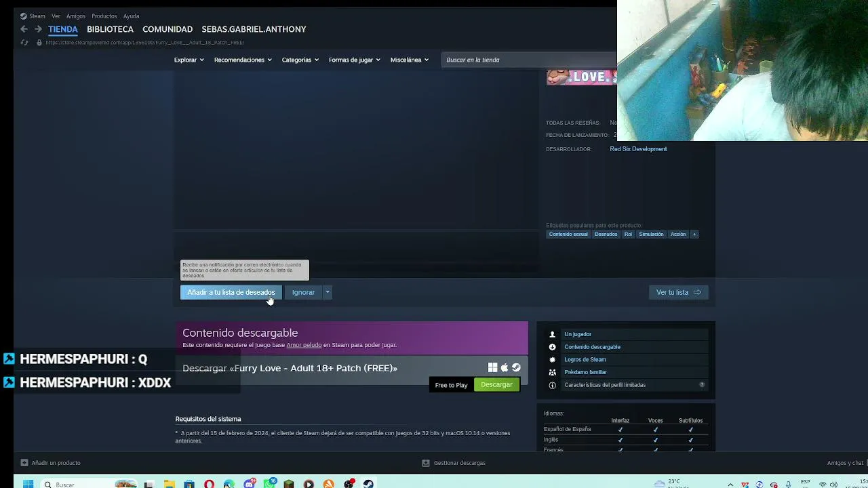Open Microsoft Edge from the taskbar
This screenshot has width=868, height=488.
229,484
